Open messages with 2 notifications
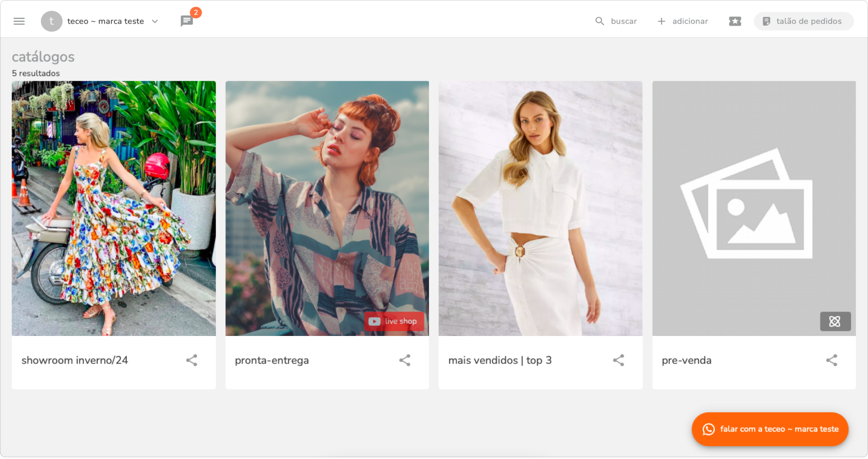The height and width of the screenshot is (459, 868). (187, 21)
